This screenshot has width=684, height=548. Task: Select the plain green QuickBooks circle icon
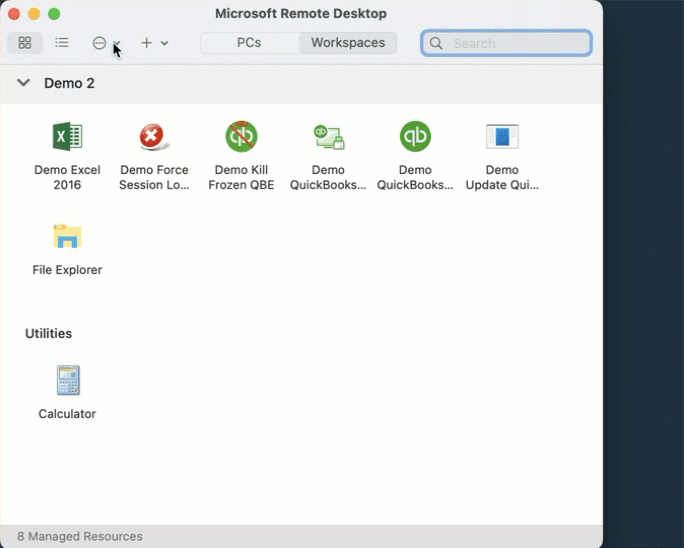click(415, 136)
